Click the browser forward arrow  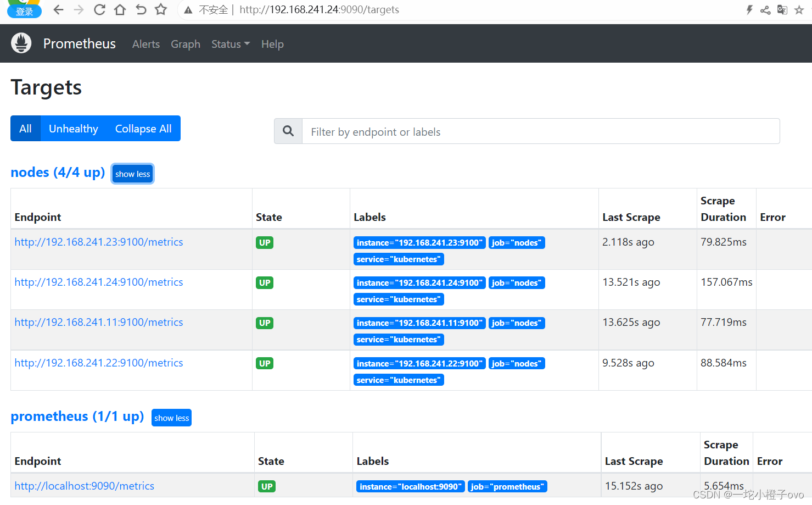coord(79,10)
